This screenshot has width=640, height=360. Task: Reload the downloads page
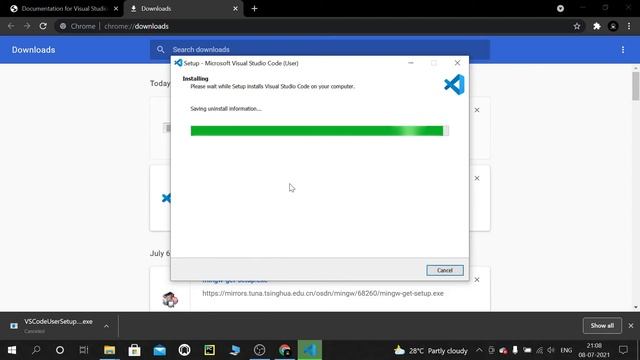point(43,26)
